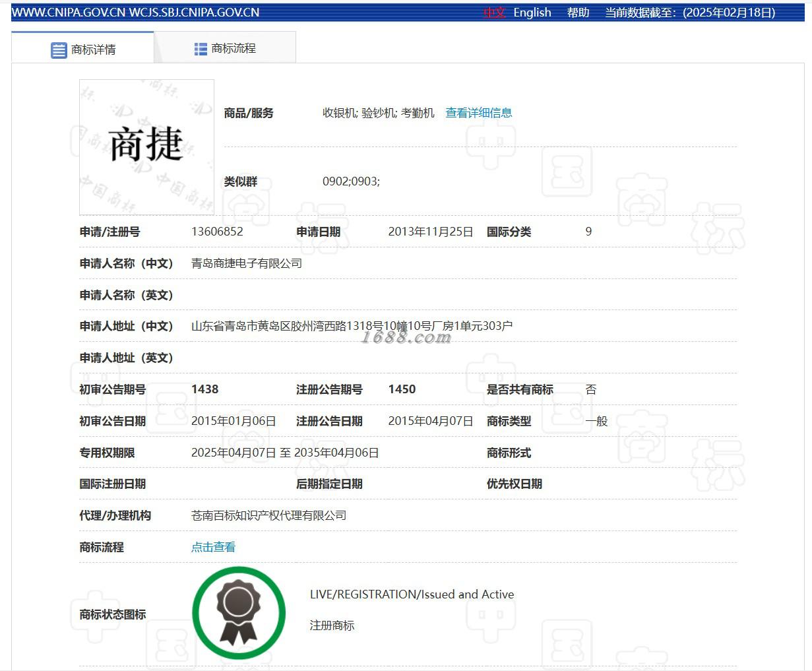Image resolution: width=812 pixels, height=671 pixels.
Task: Select preliminary announcement number 1438
Action: click(x=204, y=389)
